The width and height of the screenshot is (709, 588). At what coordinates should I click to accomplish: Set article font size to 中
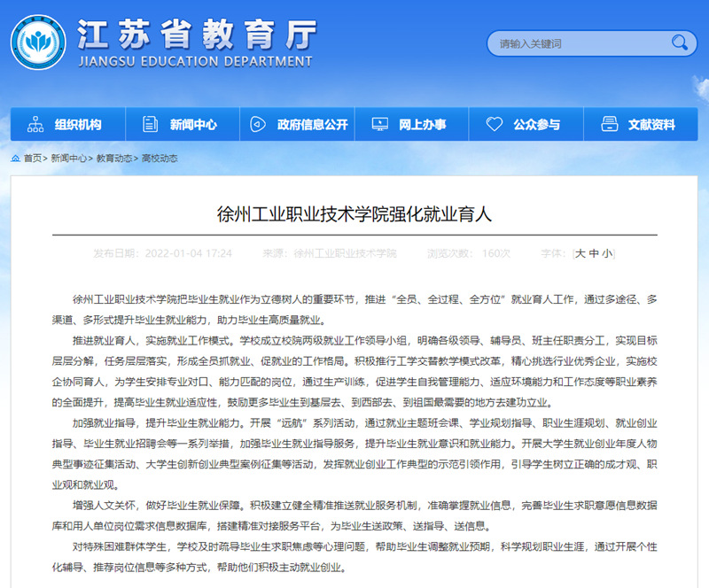click(594, 253)
